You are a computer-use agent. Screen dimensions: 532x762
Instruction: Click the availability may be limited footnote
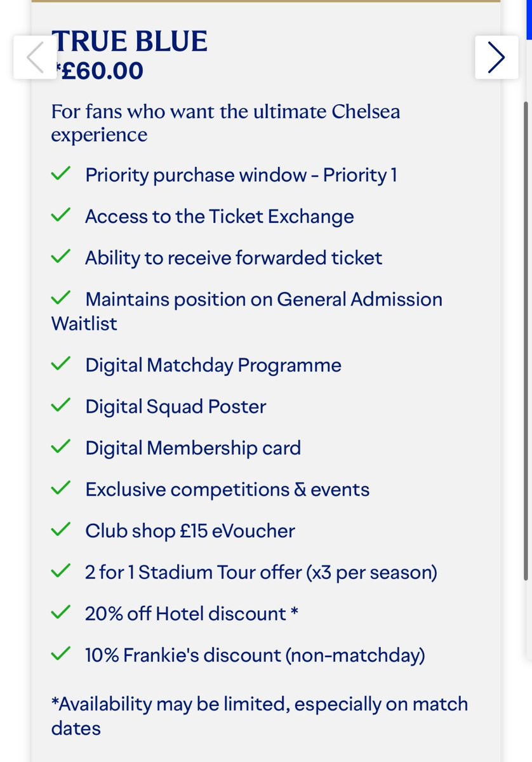pyautogui.click(x=260, y=716)
